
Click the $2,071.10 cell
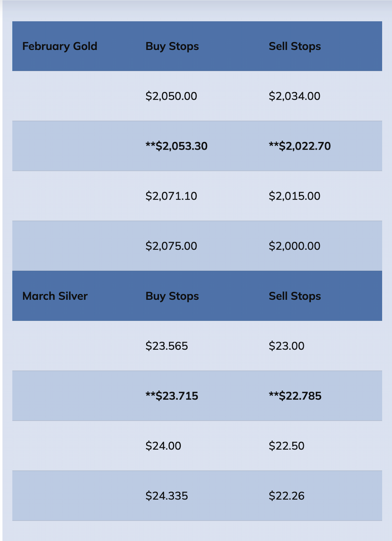coord(171,196)
